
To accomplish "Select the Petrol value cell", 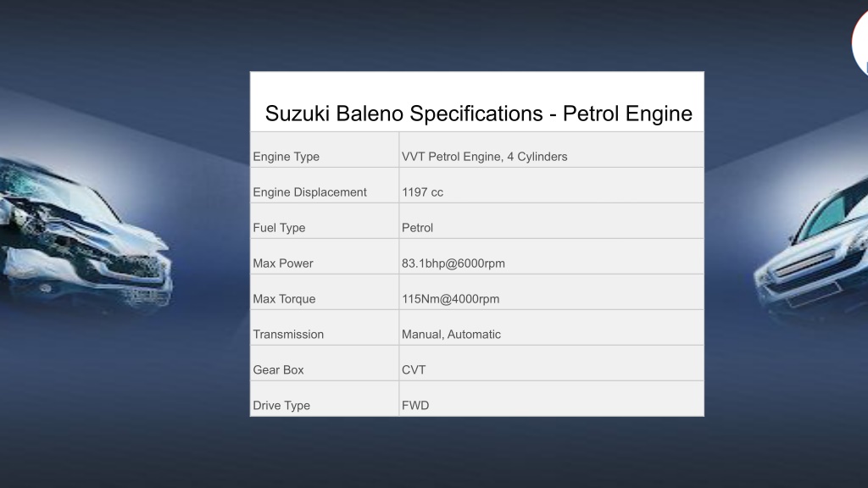I will tap(551, 221).
